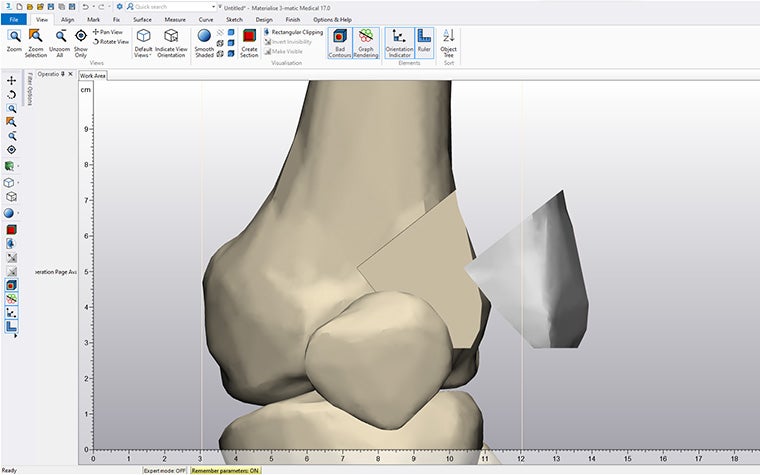The width and height of the screenshot is (760, 475).
Task: Switch to the Design ribbon tab
Action: tap(264, 19)
